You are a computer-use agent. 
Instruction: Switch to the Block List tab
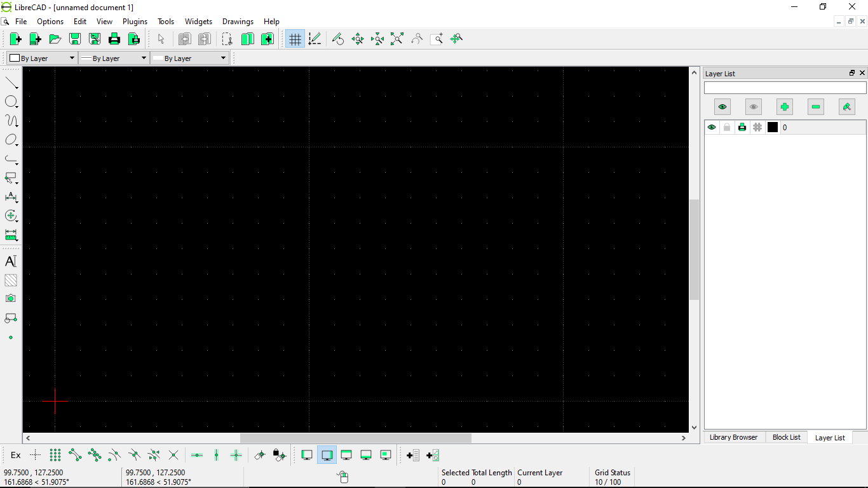786,437
